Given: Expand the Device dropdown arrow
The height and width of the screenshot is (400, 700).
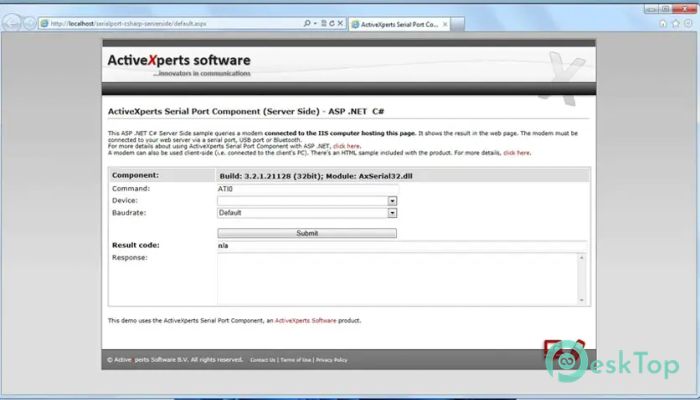Looking at the screenshot, I should [x=392, y=201].
